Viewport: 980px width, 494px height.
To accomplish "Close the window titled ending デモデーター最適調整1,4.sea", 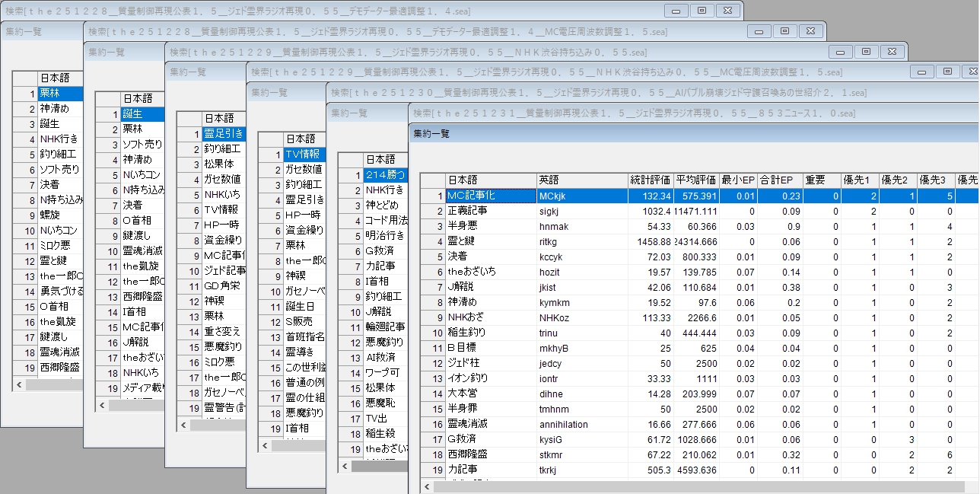I will [727, 11].
